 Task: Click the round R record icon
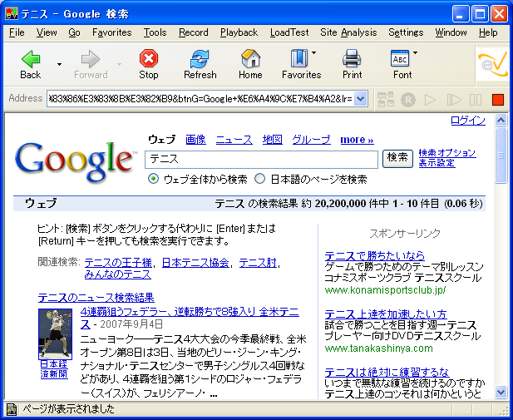407,100
